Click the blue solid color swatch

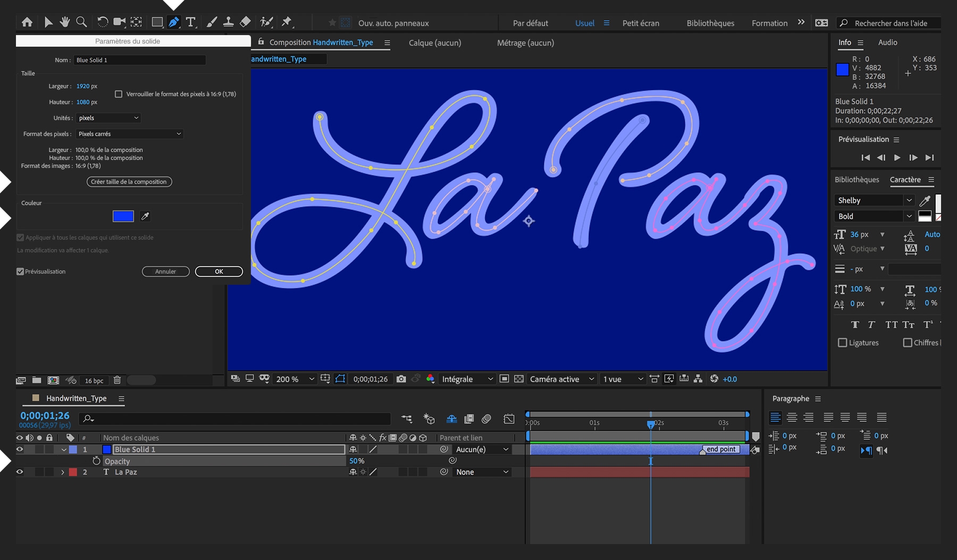point(123,216)
